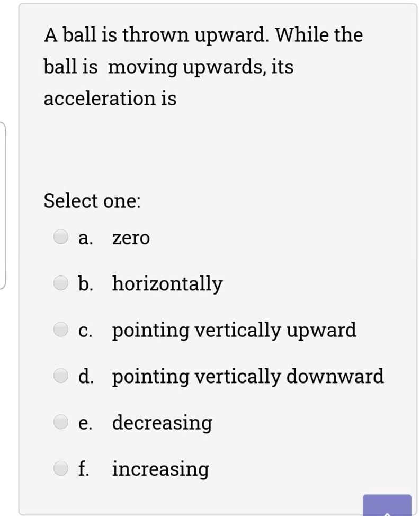Screen dimensions: 420x516
Task: Select the radio button beside e decreasing
Action: (x=62, y=422)
